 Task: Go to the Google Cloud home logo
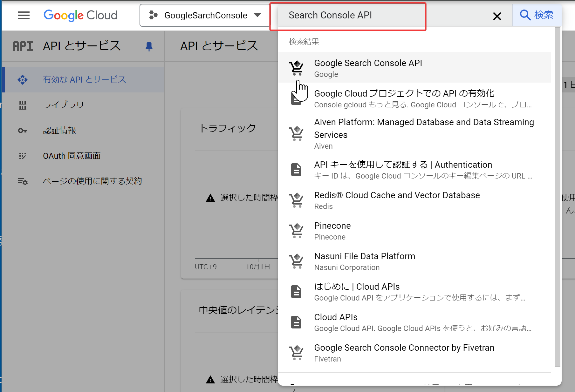click(x=80, y=15)
